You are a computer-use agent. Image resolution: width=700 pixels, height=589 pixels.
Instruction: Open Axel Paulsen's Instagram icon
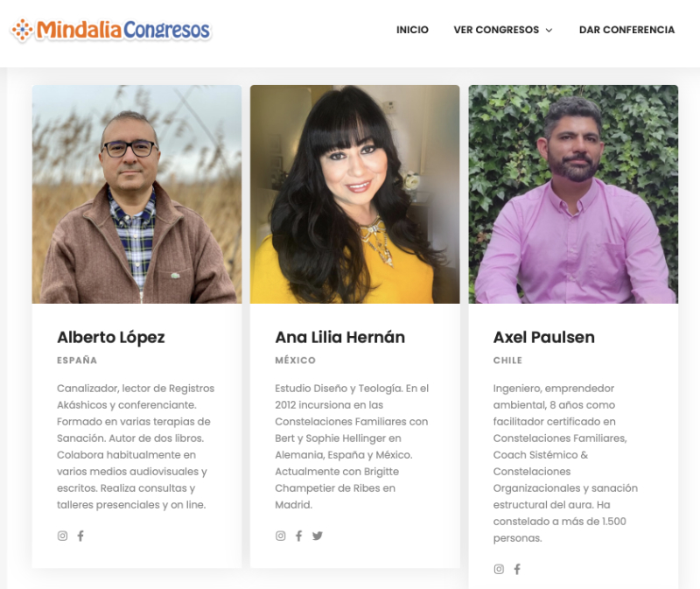tap(499, 569)
